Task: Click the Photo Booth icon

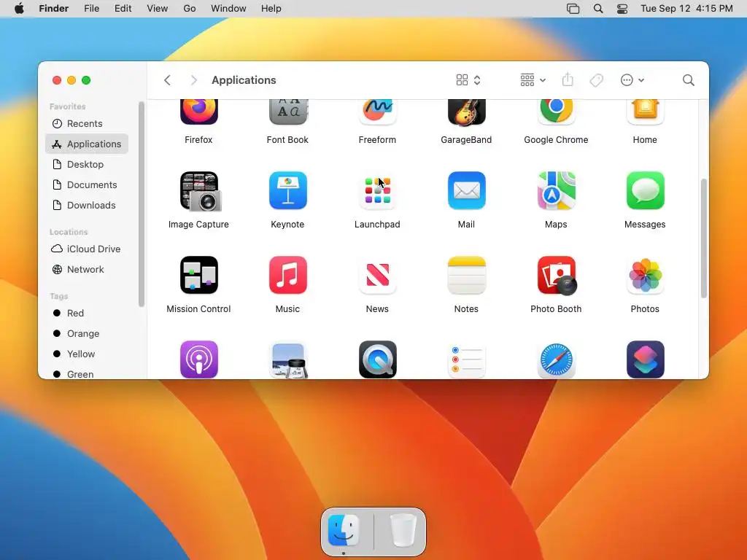Action: click(x=557, y=275)
